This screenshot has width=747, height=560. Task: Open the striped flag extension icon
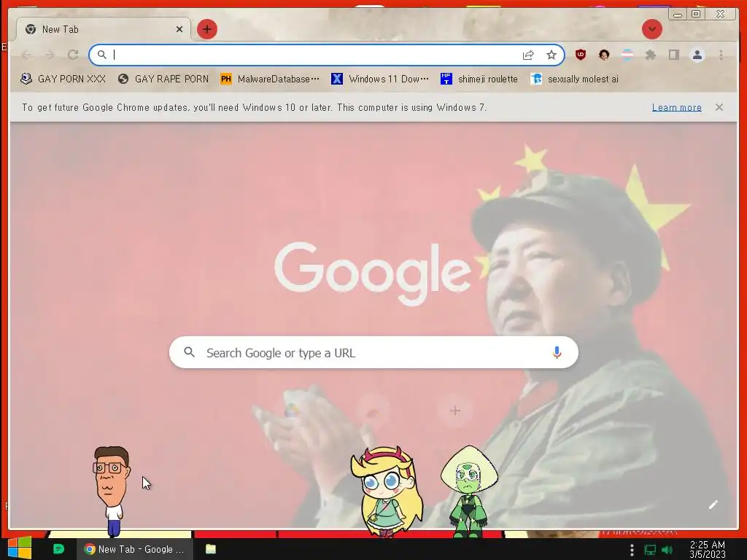point(627,55)
